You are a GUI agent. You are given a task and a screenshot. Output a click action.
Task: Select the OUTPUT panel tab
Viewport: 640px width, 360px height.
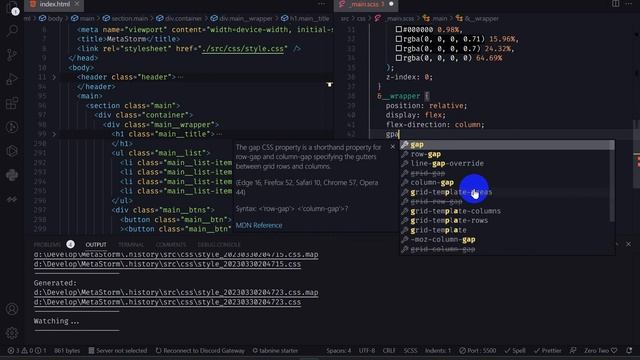(x=96, y=244)
